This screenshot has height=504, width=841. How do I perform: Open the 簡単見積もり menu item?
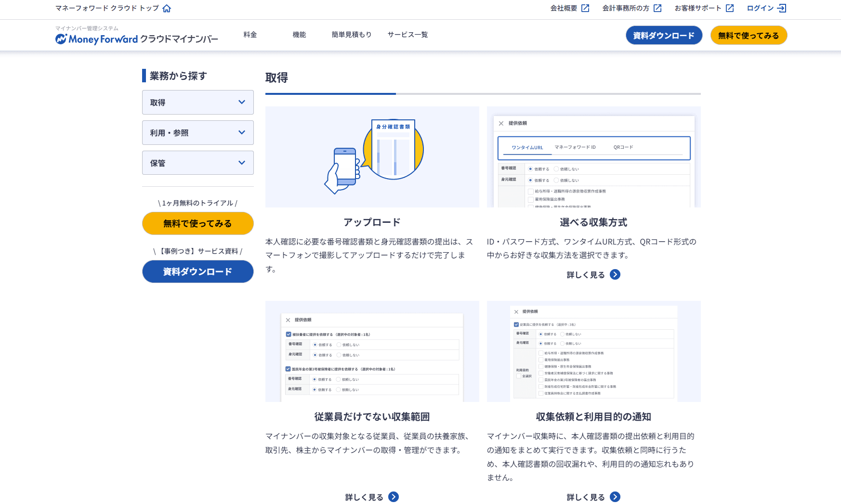352,35
